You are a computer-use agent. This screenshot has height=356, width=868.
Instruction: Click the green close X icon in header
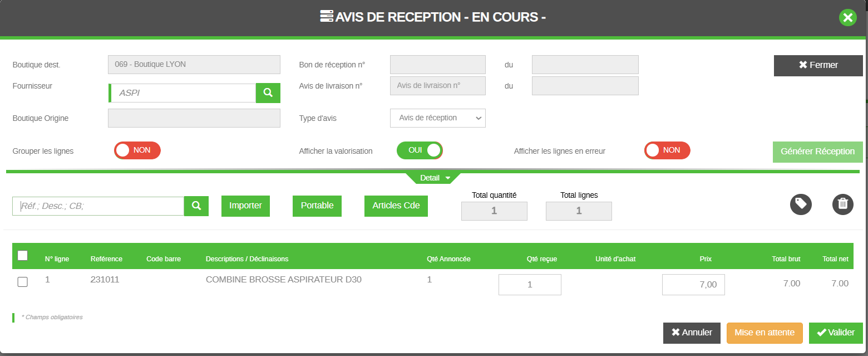[x=847, y=18]
